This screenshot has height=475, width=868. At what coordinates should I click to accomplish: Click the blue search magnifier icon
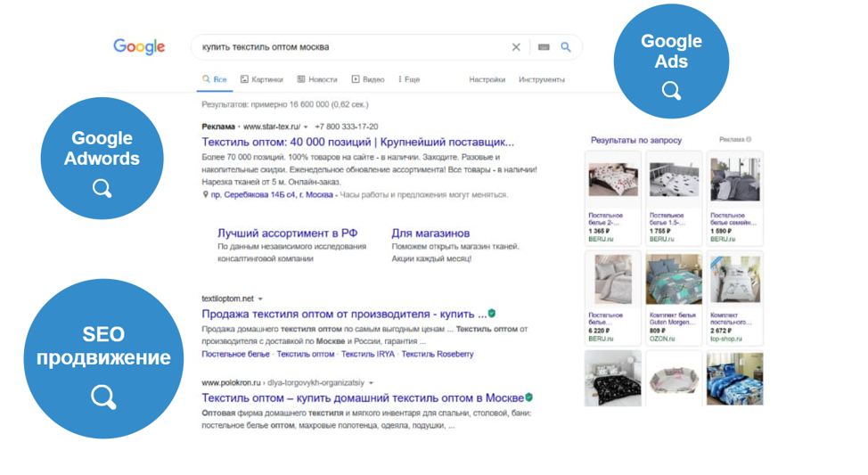[565, 47]
